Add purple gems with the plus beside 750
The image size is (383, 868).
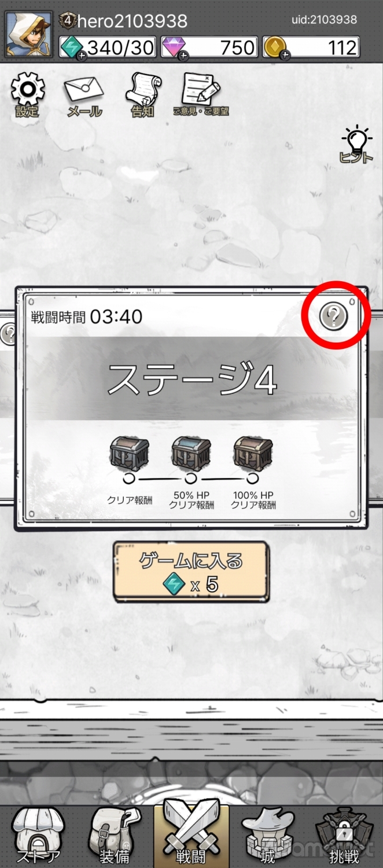click(x=183, y=56)
